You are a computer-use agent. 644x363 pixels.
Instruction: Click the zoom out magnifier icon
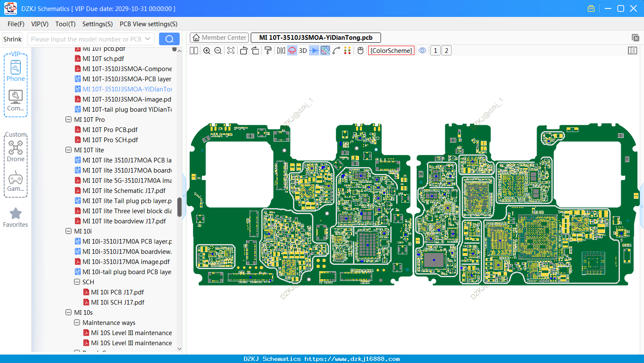point(218,51)
